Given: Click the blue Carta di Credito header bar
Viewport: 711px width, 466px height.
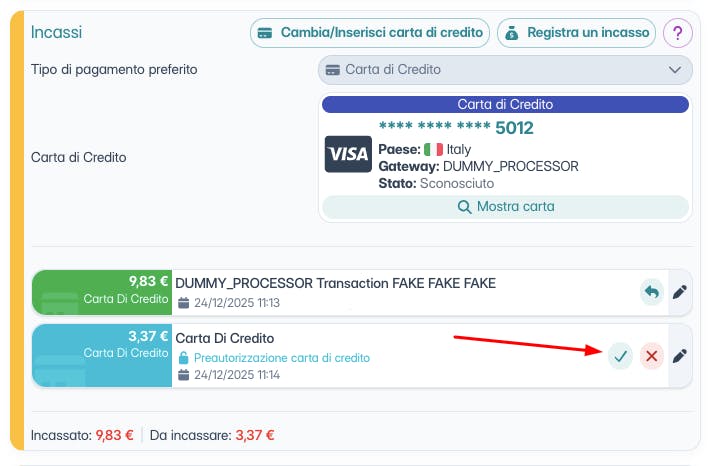Looking at the screenshot, I should coord(505,104).
